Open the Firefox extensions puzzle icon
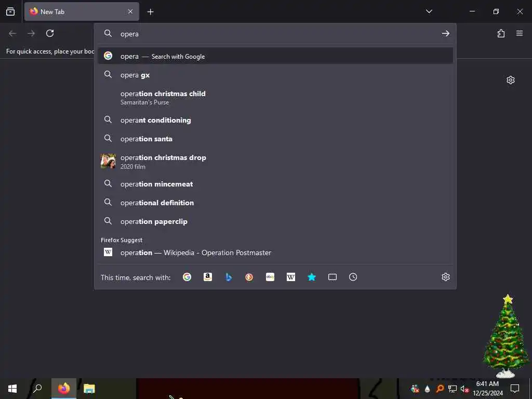This screenshot has width=532, height=399. [501, 33]
